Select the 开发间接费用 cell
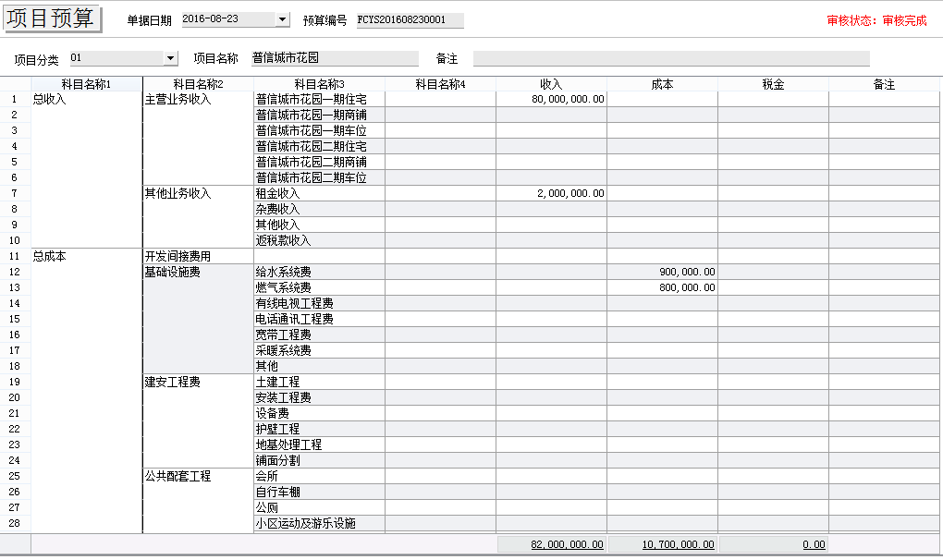 pyautogui.click(x=199, y=256)
